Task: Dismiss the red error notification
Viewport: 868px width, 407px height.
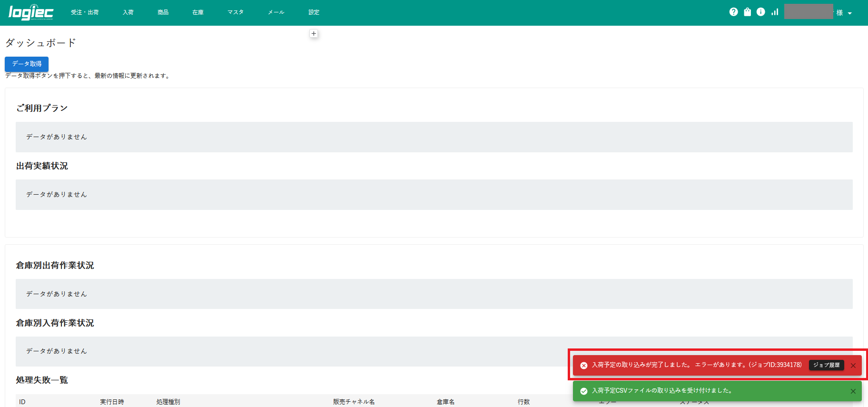Action: pyautogui.click(x=853, y=366)
